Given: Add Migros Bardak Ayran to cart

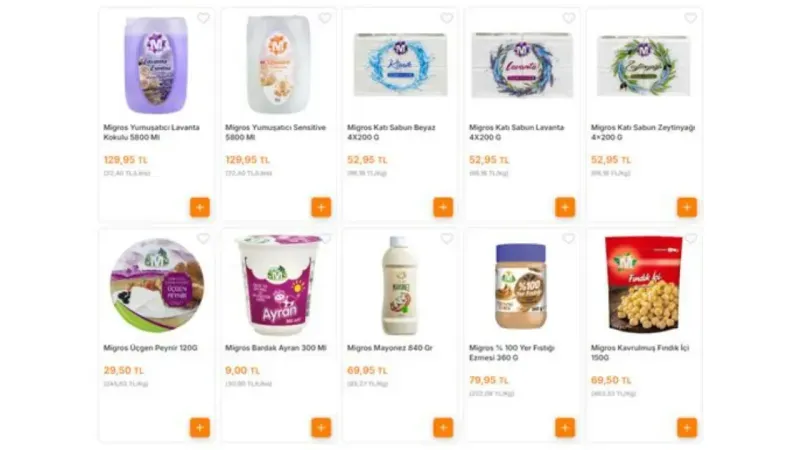Looking at the screenshot, I should 321,427.
